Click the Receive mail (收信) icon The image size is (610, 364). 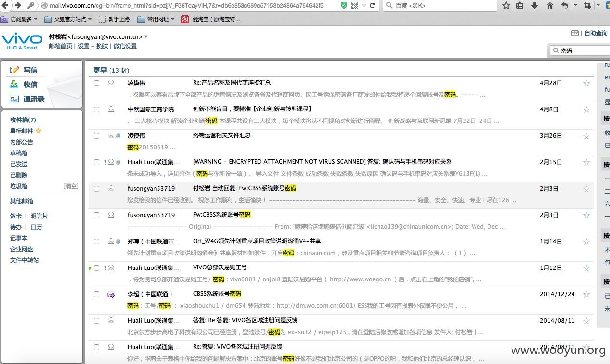[x=14, y=85]
